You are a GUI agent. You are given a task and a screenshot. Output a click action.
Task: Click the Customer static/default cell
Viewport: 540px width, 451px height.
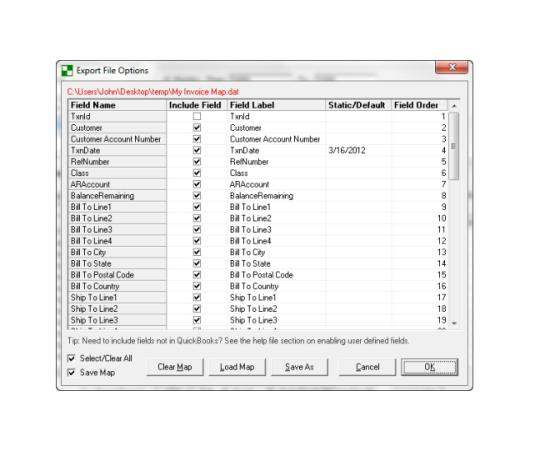click(358, 128)
